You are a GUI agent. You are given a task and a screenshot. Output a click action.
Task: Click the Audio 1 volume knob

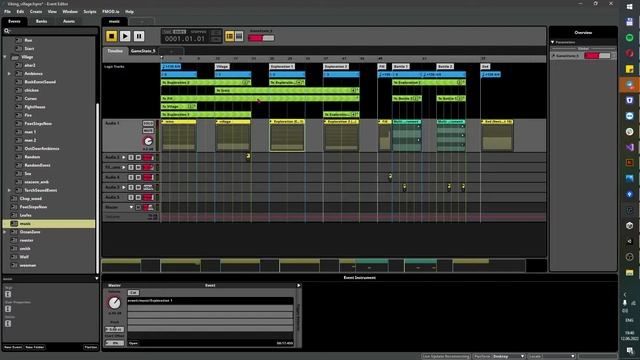click(148, 141)
